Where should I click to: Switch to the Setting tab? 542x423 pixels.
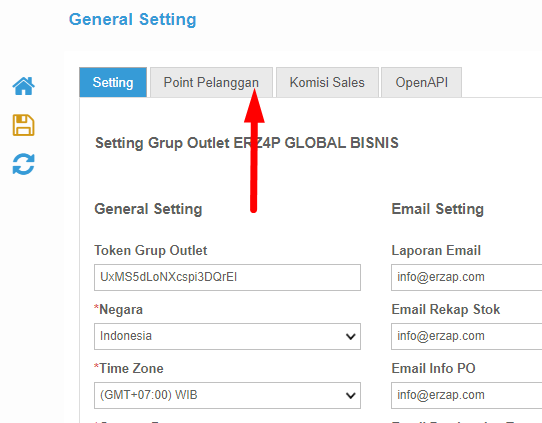[x=113, y=83]
